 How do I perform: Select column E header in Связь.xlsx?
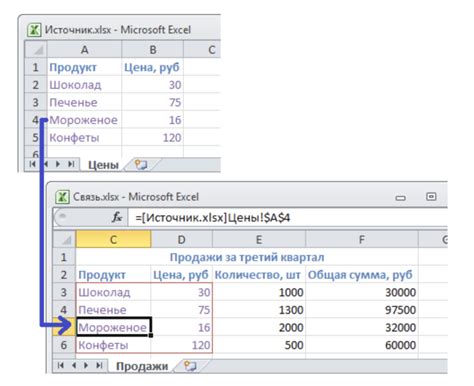point(259,240)
